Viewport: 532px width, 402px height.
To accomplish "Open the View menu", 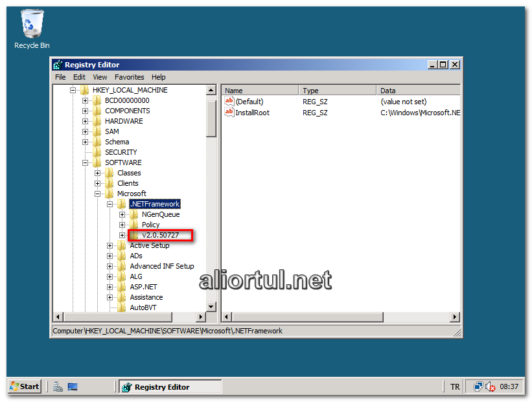I will (x=100, y=77).
